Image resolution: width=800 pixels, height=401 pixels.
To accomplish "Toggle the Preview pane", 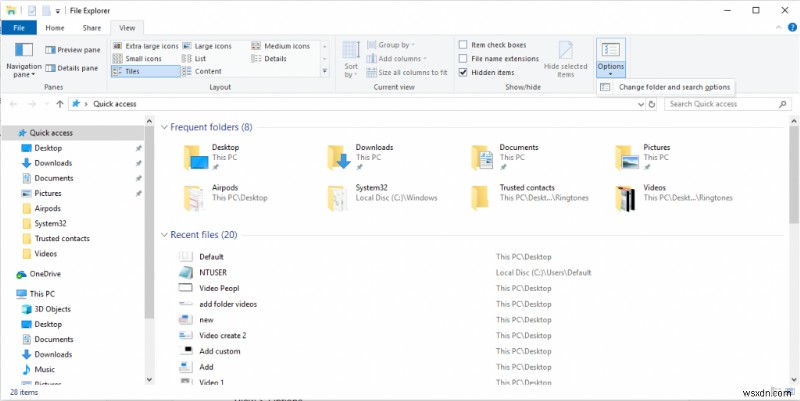I will click(x=72, y=50).
